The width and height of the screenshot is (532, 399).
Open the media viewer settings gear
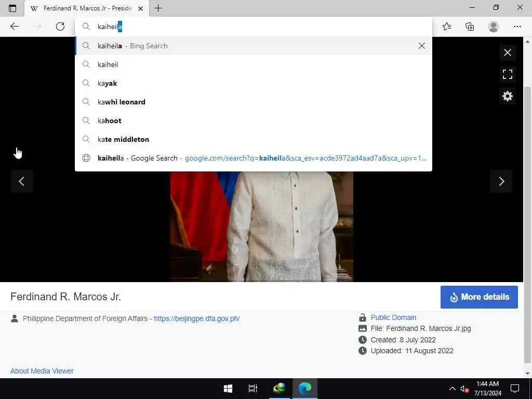click(507, 96)
